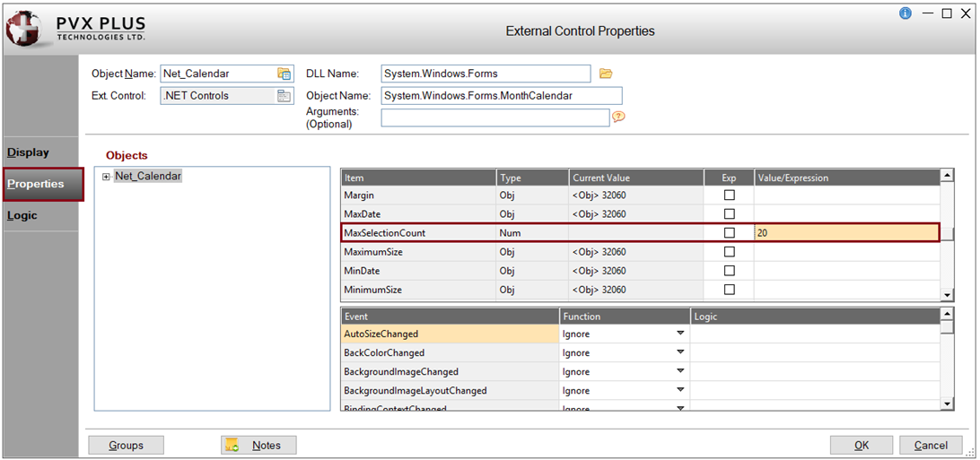Click the Ext. Control selection icon
980x460 pixels.
(x=284, y=96)
